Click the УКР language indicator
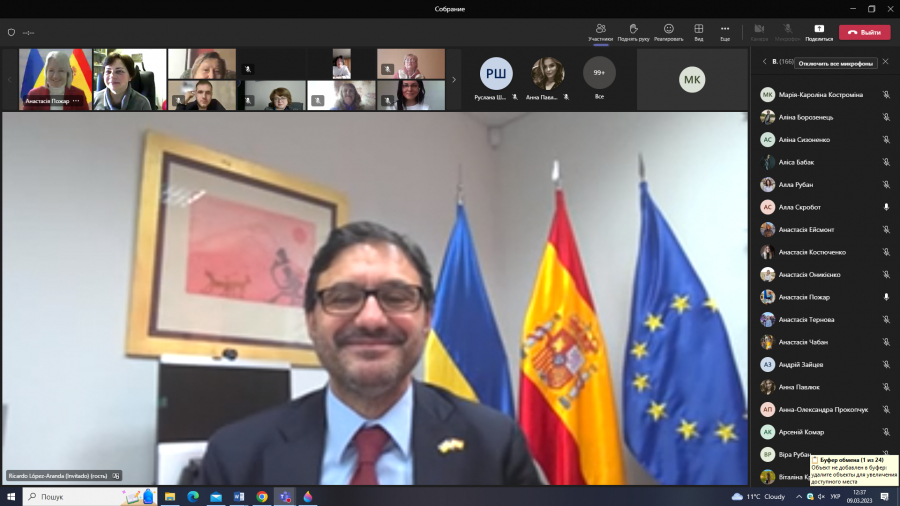This screenshot has width=900, height=506. (x=835, y=497)
